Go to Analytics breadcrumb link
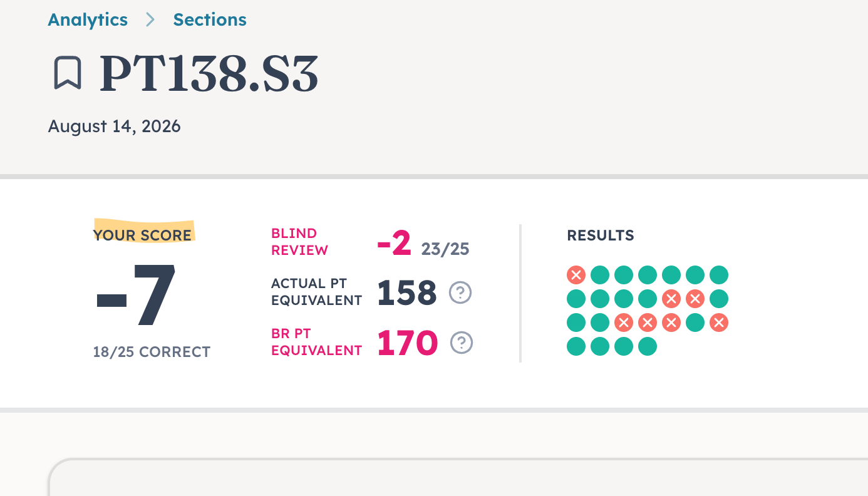Viewport: 868px width, 496px height. pyautogui.click(x=88, y=20)
